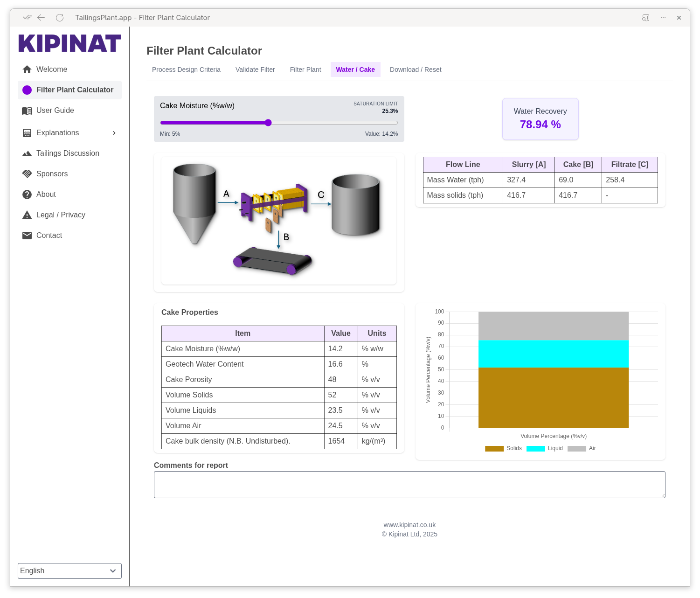Click the User Guide book icon

[x=27, y=111]
